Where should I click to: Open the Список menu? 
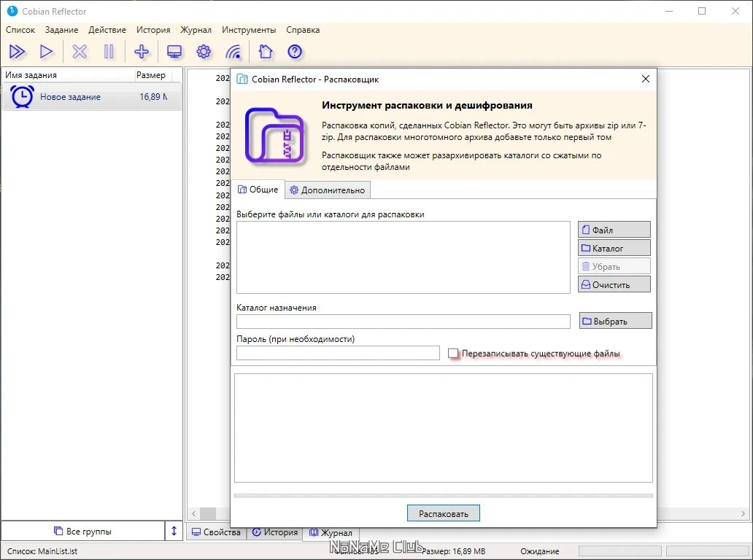coord(20,30)
